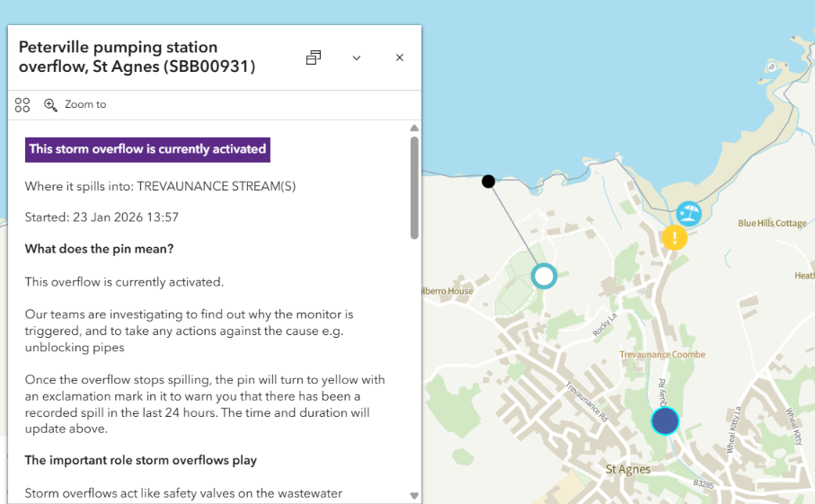Click the black dot outfall marker

tap(488, 181)
